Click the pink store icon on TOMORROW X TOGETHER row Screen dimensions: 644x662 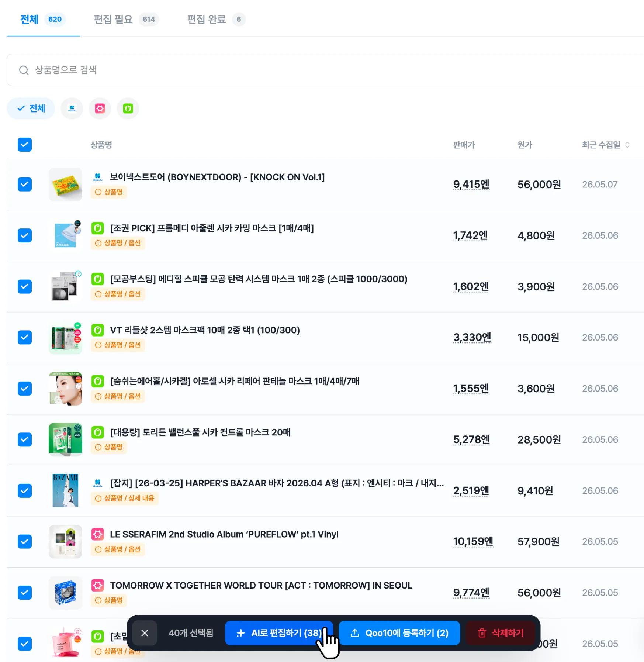98,585
